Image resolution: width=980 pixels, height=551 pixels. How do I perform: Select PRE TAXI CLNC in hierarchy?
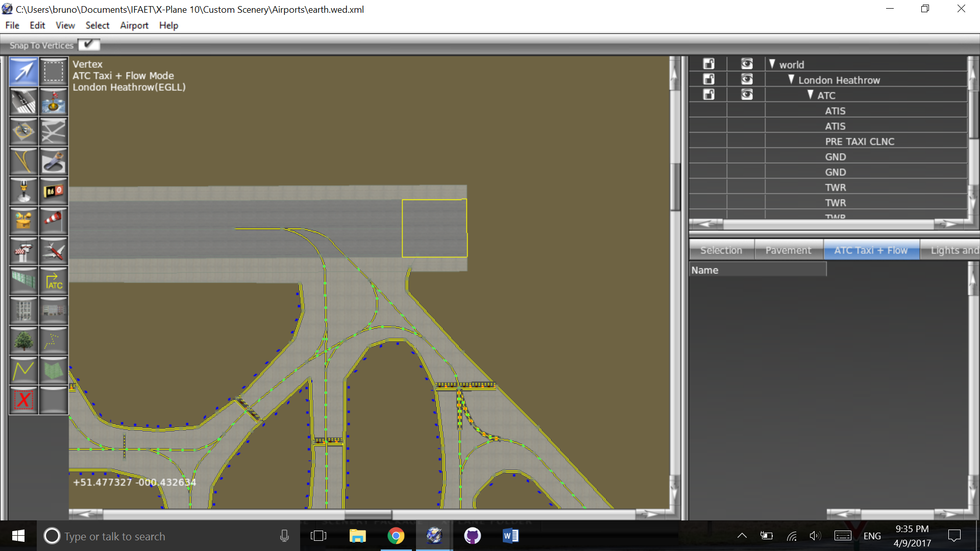(860, 141)
